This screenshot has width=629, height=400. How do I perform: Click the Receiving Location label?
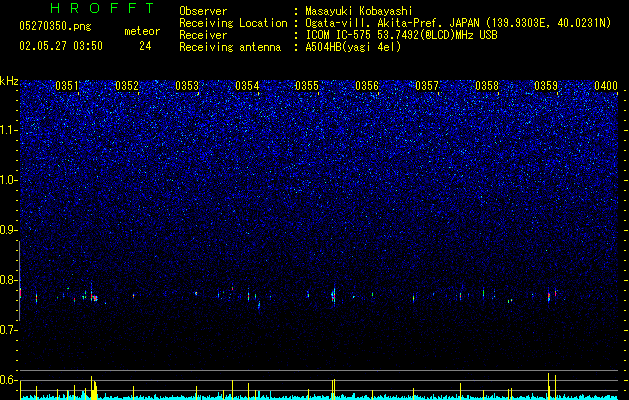point(233,23)
